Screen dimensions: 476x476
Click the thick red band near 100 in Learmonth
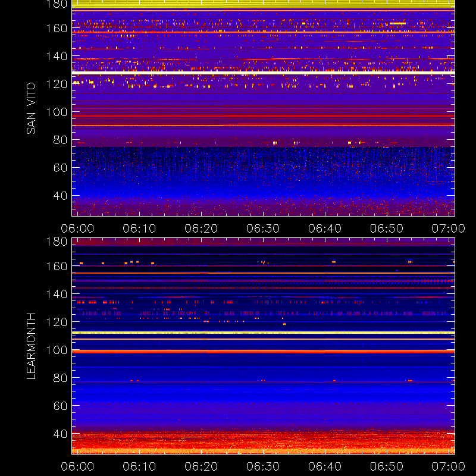tap(263, 352)
